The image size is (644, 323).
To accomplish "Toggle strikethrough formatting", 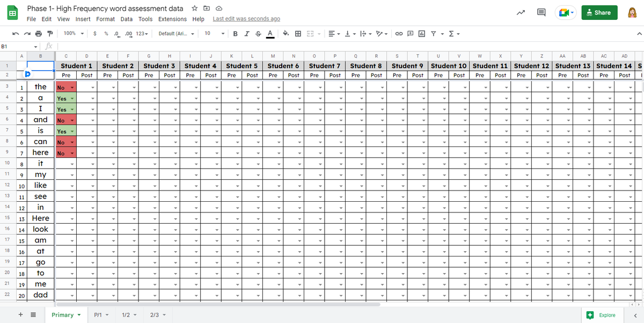I will click(258, 33).
